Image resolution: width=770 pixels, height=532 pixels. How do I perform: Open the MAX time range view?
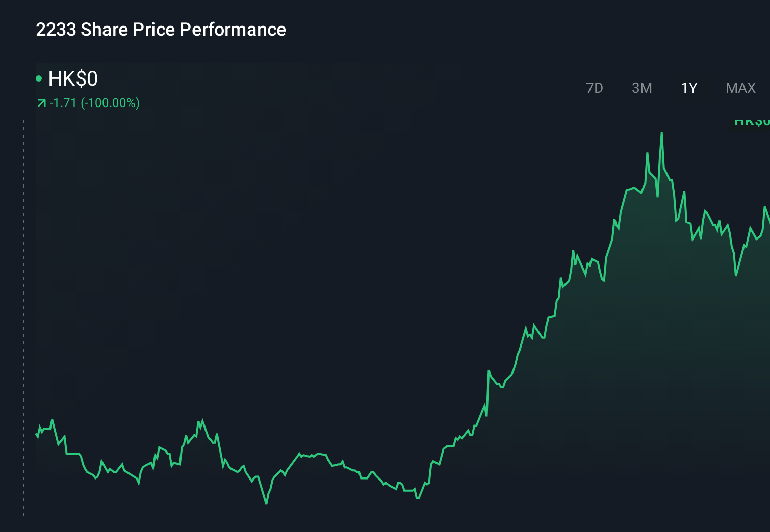(740, 88)
